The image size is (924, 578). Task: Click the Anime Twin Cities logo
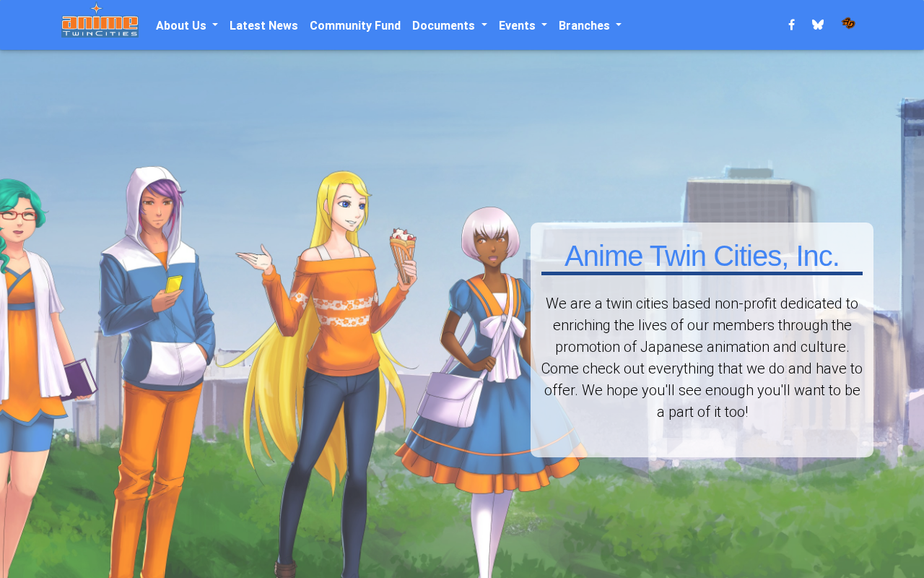tap(100, 20)
